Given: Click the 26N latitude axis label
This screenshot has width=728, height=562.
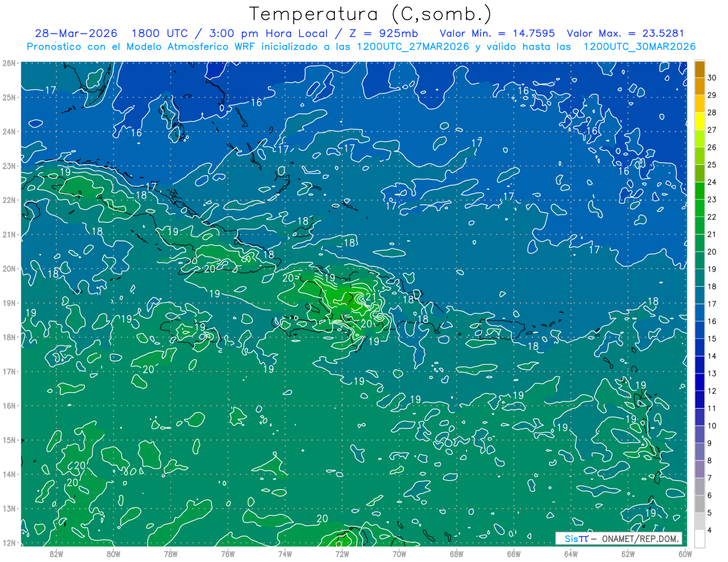Looking at the screenshot, I should click(x=9, y=63).
